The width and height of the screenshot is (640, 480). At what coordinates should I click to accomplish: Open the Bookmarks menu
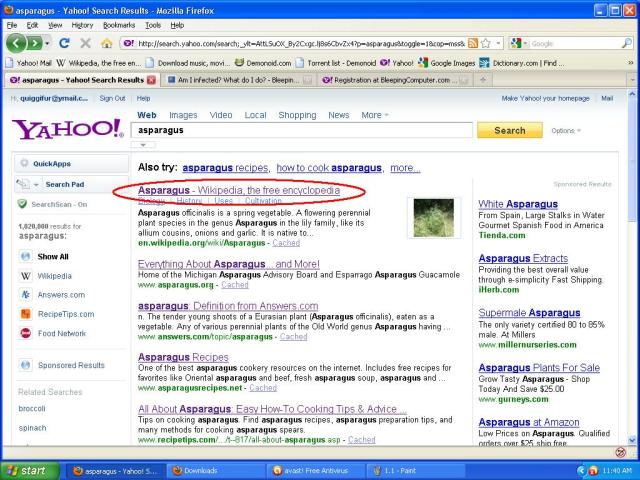click(x=119, y=25)
